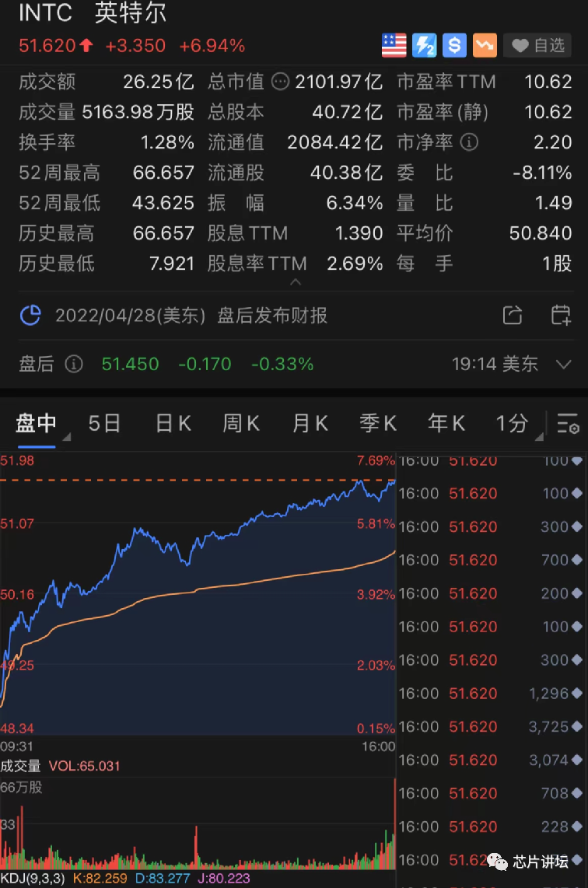Collapse stock details with up chevron

pos(295,281)
